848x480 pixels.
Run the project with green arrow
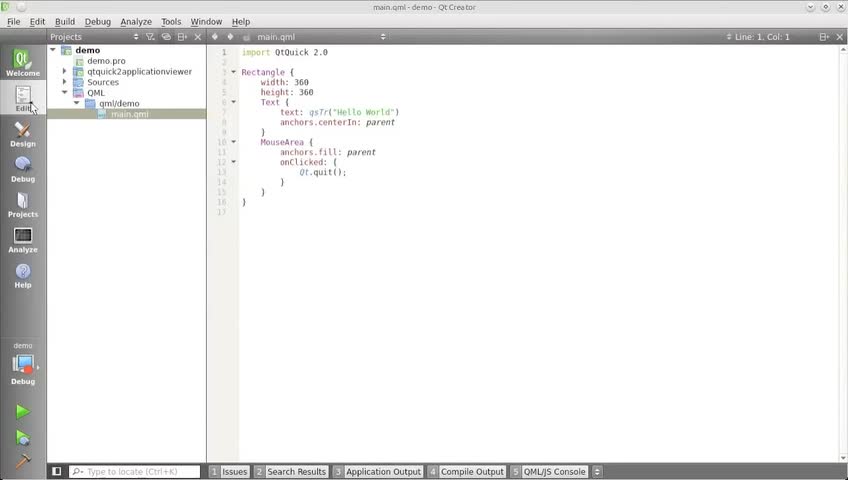pos(23,412)
